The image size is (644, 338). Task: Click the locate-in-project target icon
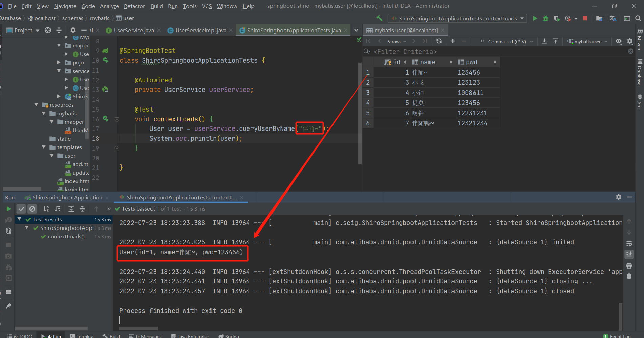click(48, 30)
